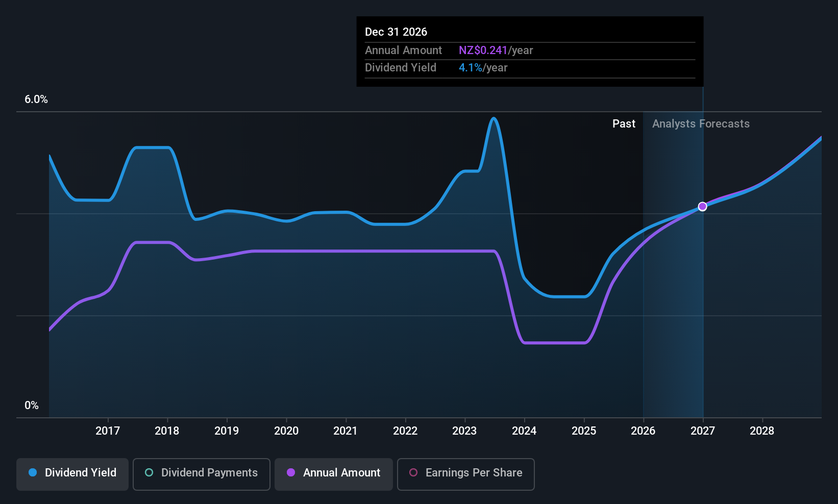This screenshot has height=504, width=838.
Task: Click the 2019 x-axis label
Action: click(227, 431)
